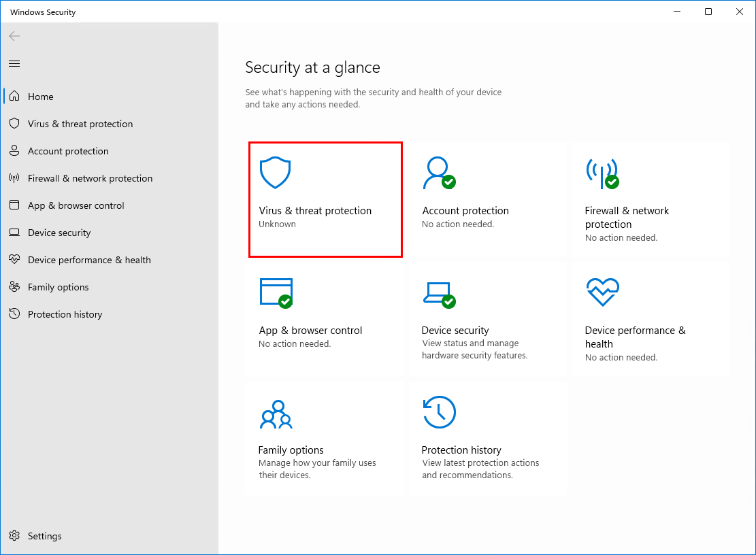Viewport: 756px width, 555px height.
Task: Click the App & browser control window icon
Action: pos(275,291)
